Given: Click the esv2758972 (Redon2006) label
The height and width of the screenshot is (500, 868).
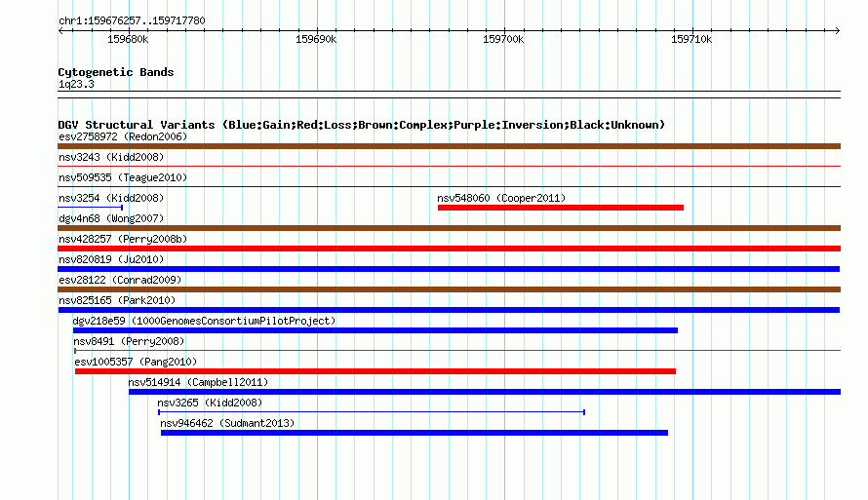Looking at the screenshot, I should coord(123,136).
